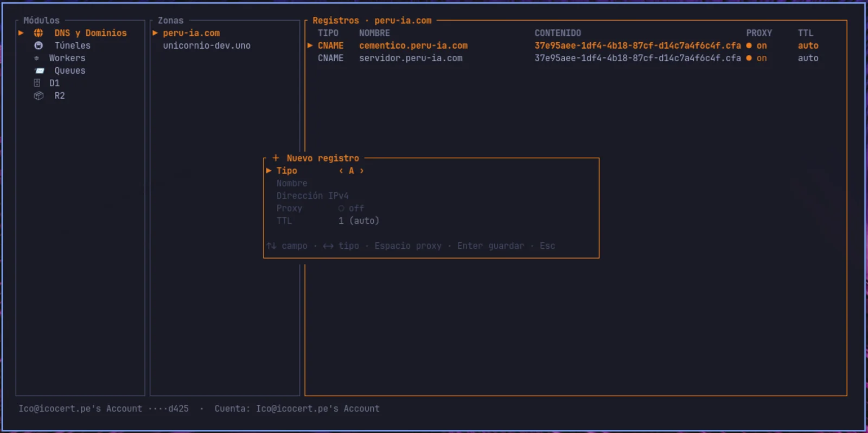This screenshot has height=433, width=868.
Task: Click the up-down arrows icon before 'campo'
Action: (271, 246)
